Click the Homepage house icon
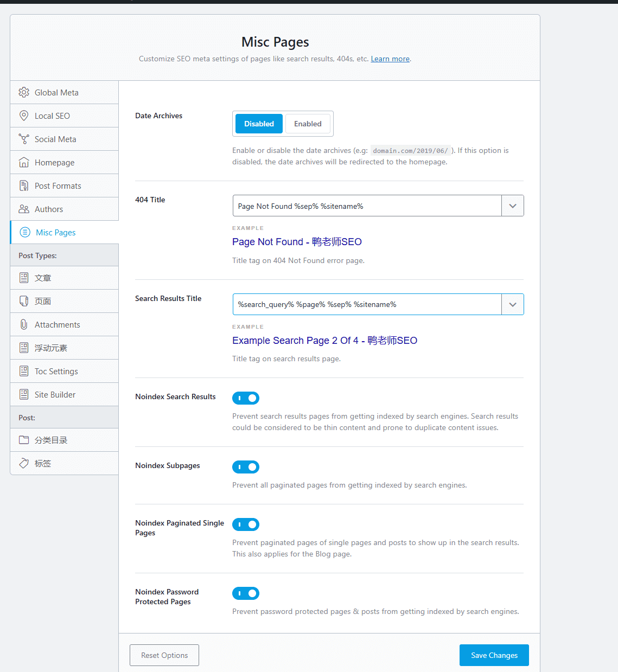Image resolution: width=618 pixels, height=672 pixels. [x=24, y=162]
